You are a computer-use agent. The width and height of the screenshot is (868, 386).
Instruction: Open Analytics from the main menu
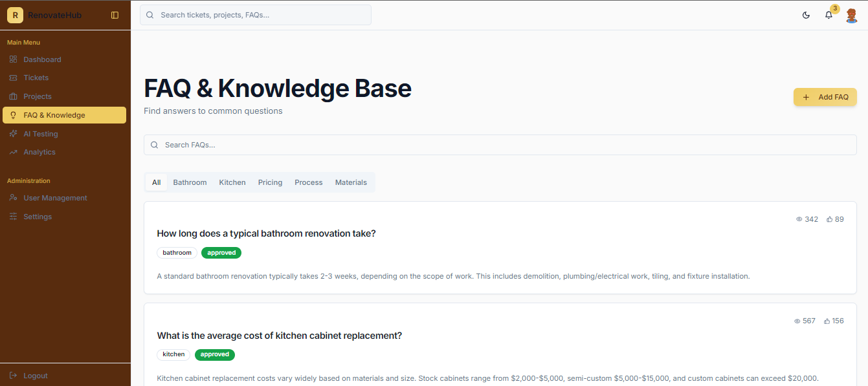39,152
